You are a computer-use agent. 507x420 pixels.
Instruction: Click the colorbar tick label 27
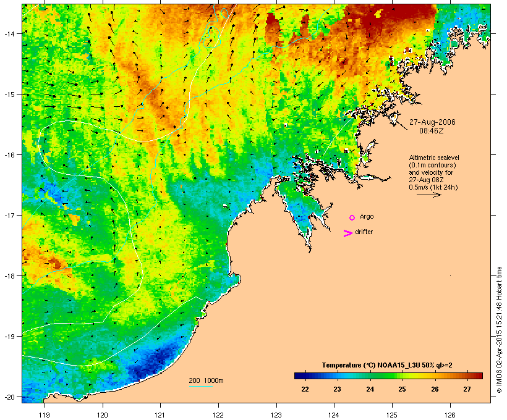click(x=467, y=389)
